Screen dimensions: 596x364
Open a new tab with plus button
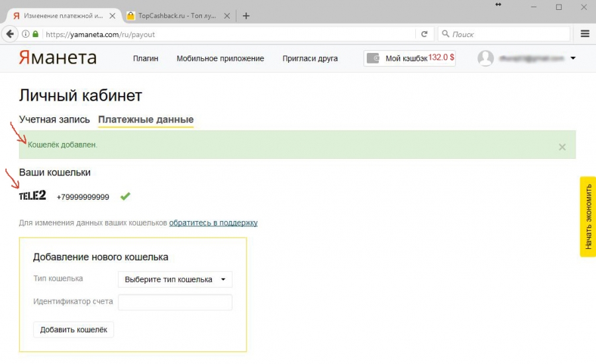246,16
